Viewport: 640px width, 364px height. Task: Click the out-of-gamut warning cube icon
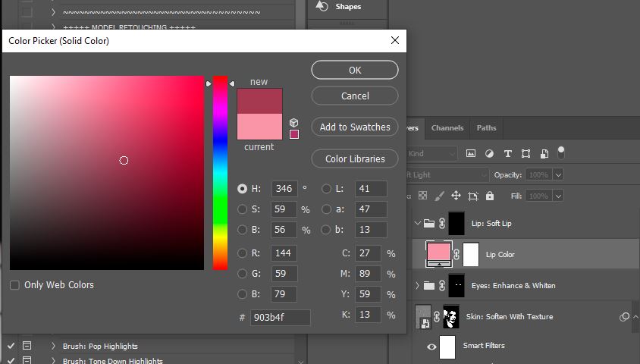point(293,122)
